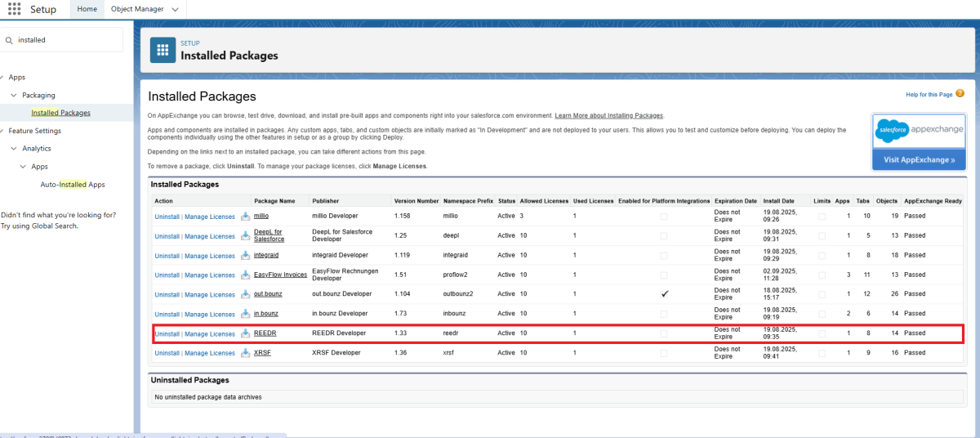
Task: Switch to the Home tab
Action: pyautogui.click(x=87, y=10)
